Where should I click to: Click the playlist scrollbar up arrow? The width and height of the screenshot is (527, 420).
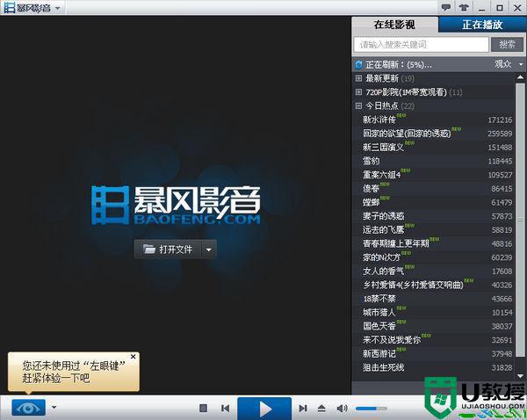point(520,77)
